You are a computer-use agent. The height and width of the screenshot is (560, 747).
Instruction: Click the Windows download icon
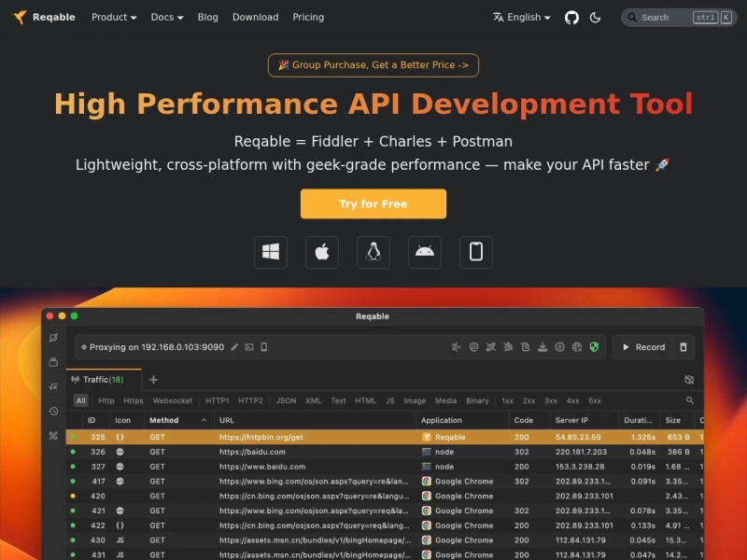pos(271,252)
